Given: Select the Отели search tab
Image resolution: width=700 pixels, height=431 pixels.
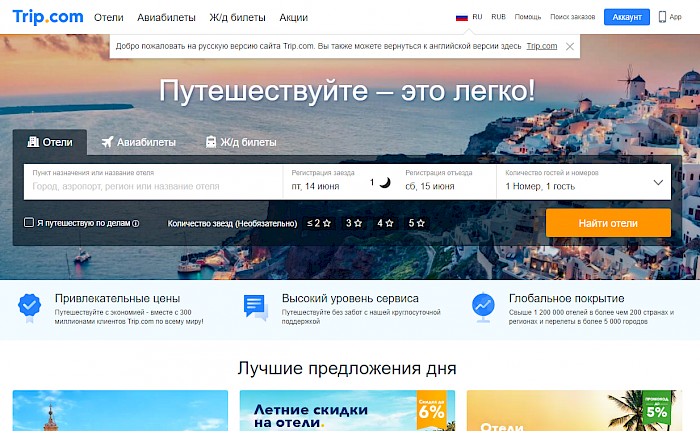Looking at the screenshot, I should point(50,142).
